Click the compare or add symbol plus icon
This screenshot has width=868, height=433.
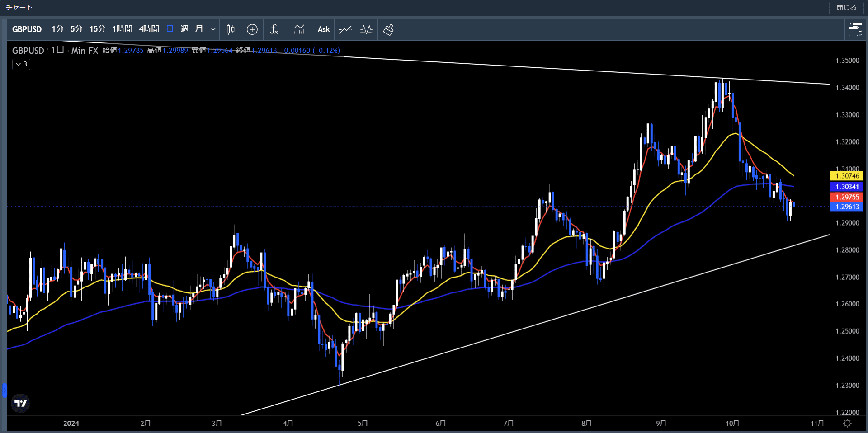[x=252, y=29]
